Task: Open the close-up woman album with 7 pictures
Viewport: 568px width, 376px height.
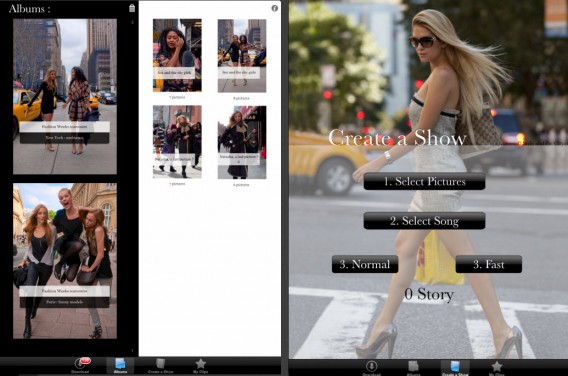Action: [x=177, y=55]
